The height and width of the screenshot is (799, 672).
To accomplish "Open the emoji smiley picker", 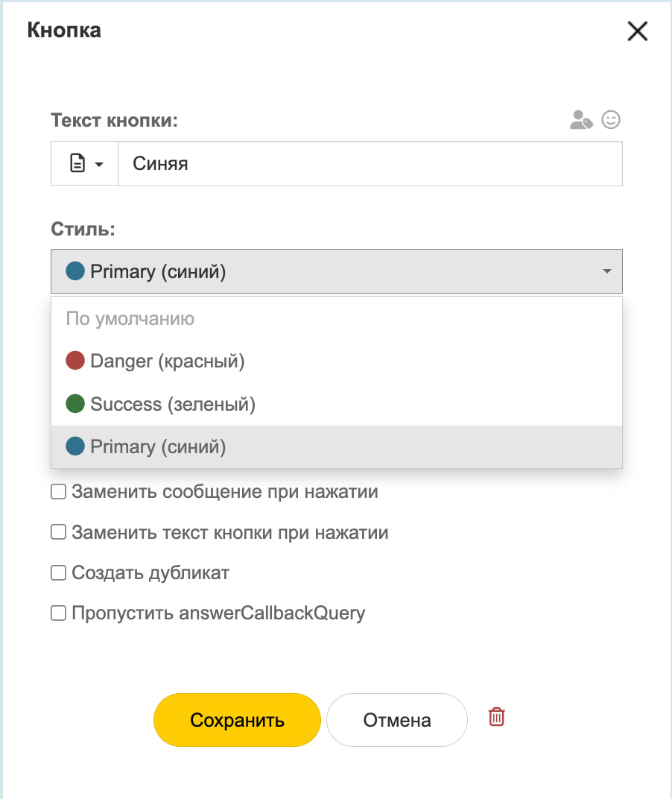I will [x=611, y=120].
